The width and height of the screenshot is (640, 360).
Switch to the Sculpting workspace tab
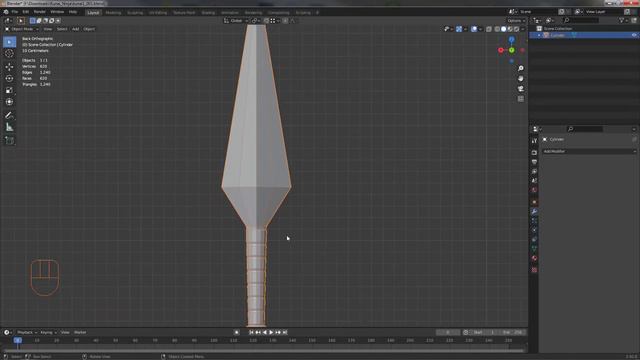(135, 13)
